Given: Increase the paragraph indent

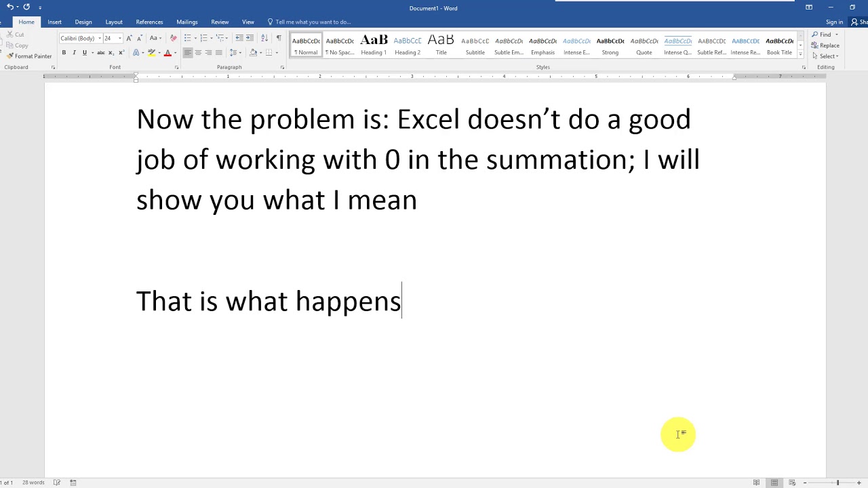Looking at the screenshot, I should pyautogui.click(x=250, y=38).
